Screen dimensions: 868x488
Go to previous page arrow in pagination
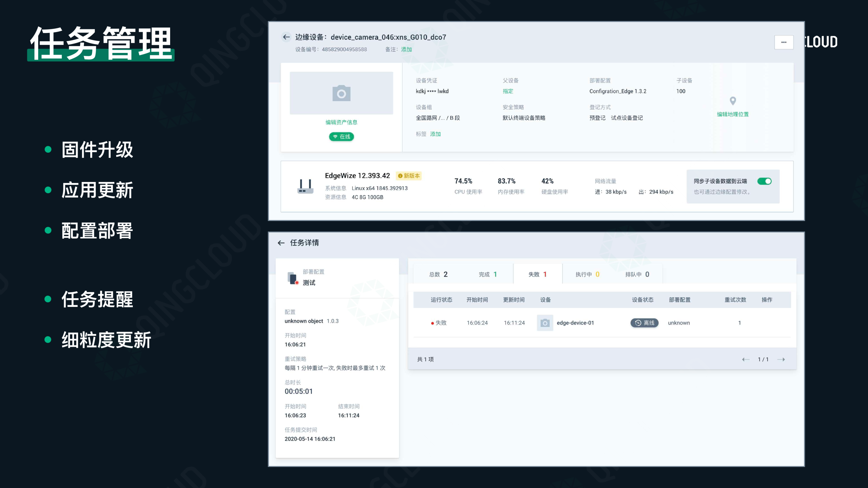746,359
